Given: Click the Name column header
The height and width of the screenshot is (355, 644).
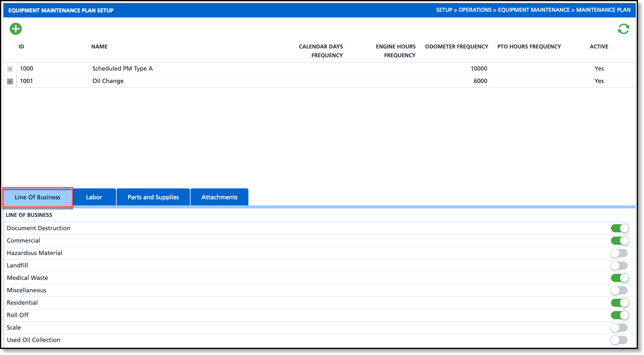Looking at the screenshot, I should [99, 47].
